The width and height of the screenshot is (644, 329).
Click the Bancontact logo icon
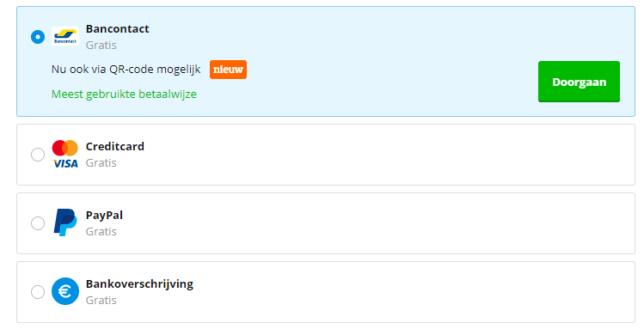click(65, 36)
